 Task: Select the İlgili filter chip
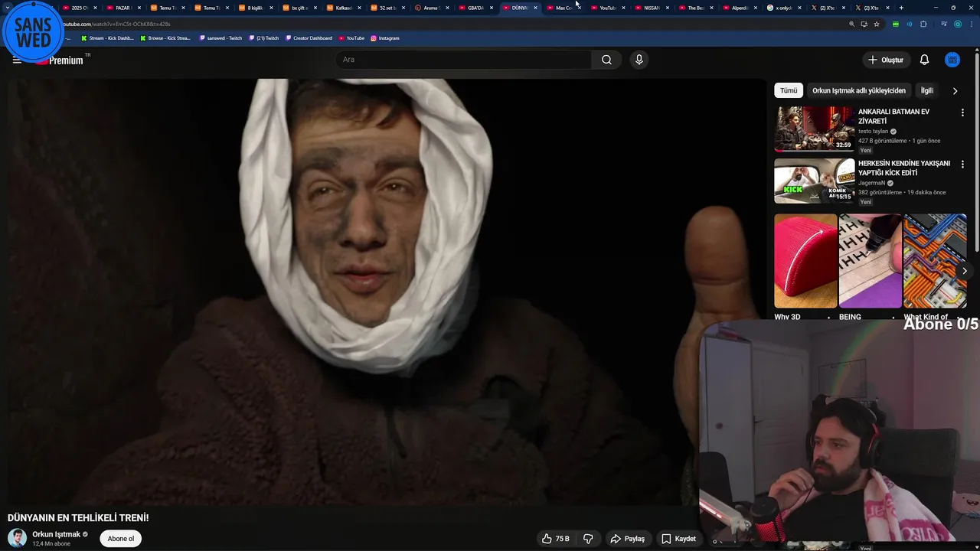(x=926, y=90)
